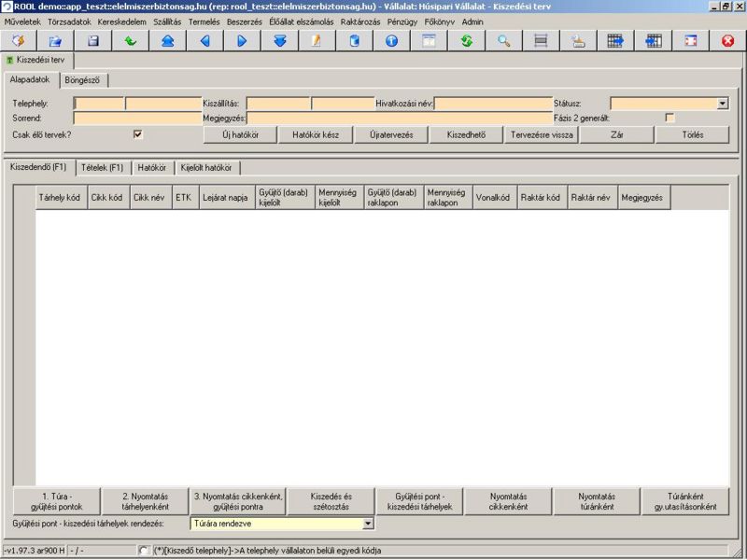Expand the 'Túrára rendezve' sorting dropdown
Image resolution: width=747 pixels, height=560 pixels.
367,525
